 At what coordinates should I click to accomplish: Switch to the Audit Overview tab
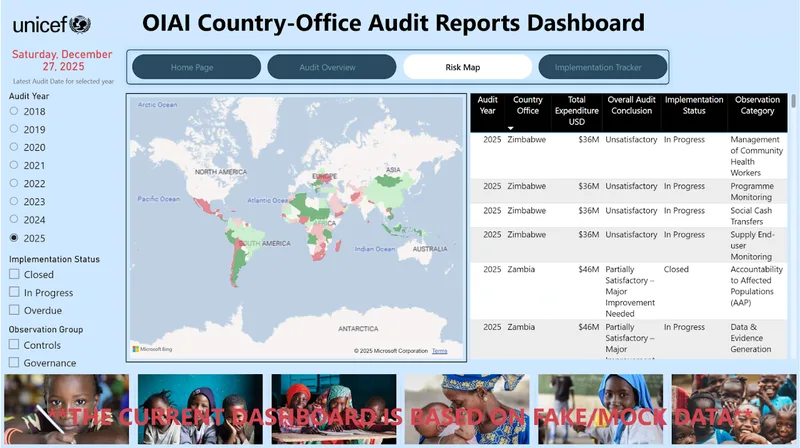332,67
